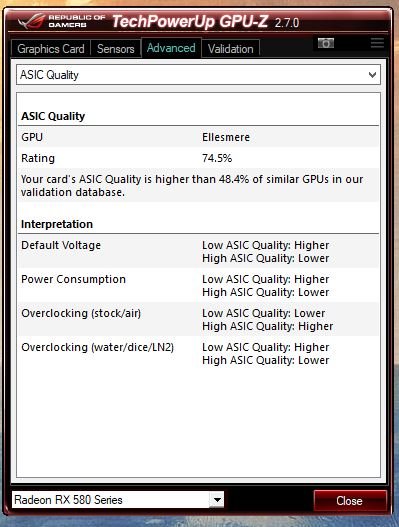
Task: Click the ROG logo in title bar
Action: pyautogui.click(x=31, y=21)
